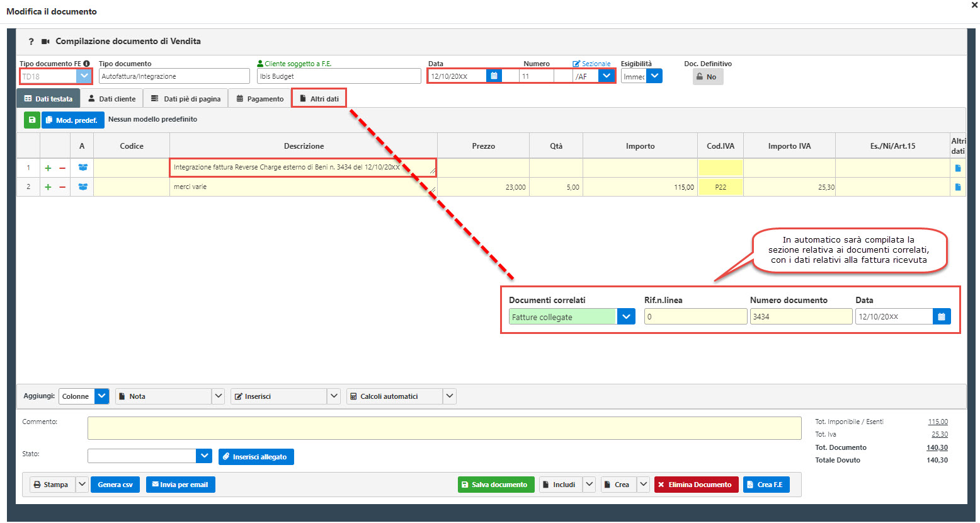980x523 pixels.
Task: Click the green save model icon
Action: click(32, 120)
